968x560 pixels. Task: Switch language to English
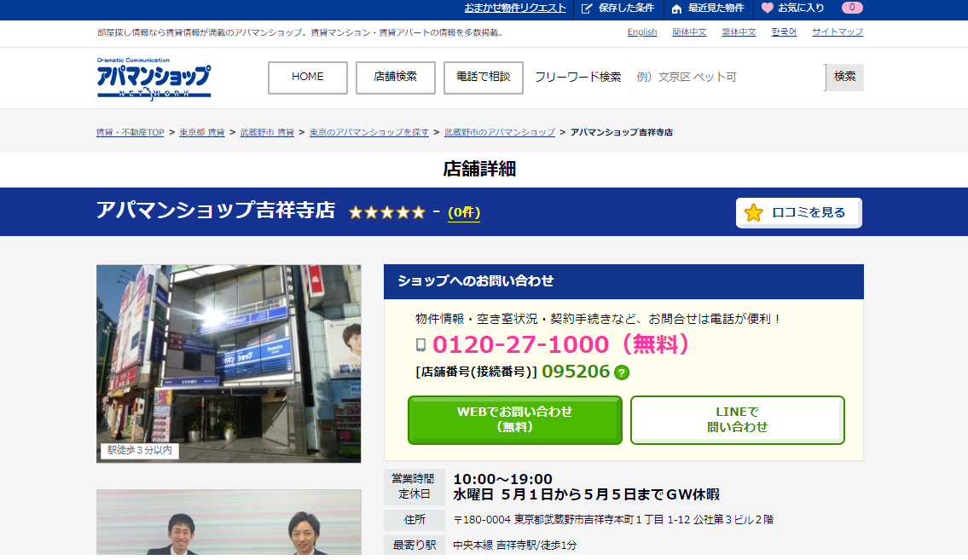tap(642, 32)
